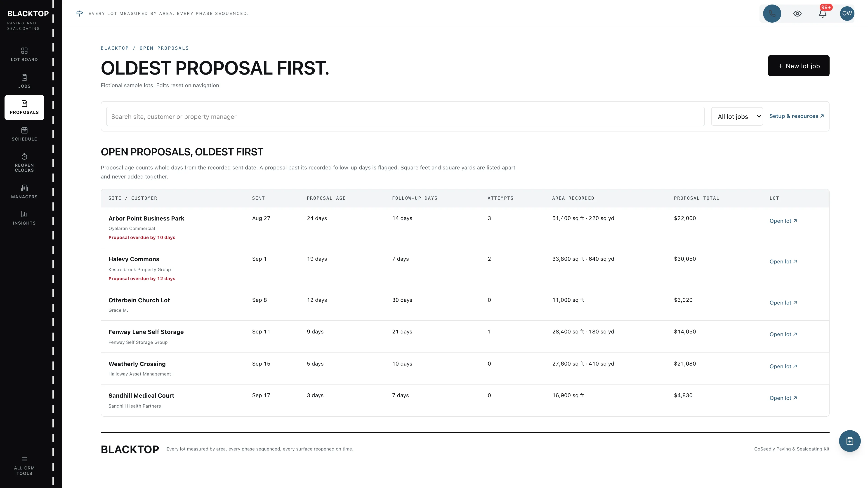
Task: Expand the All lot jobs dropdown
Action: point(737,117)
